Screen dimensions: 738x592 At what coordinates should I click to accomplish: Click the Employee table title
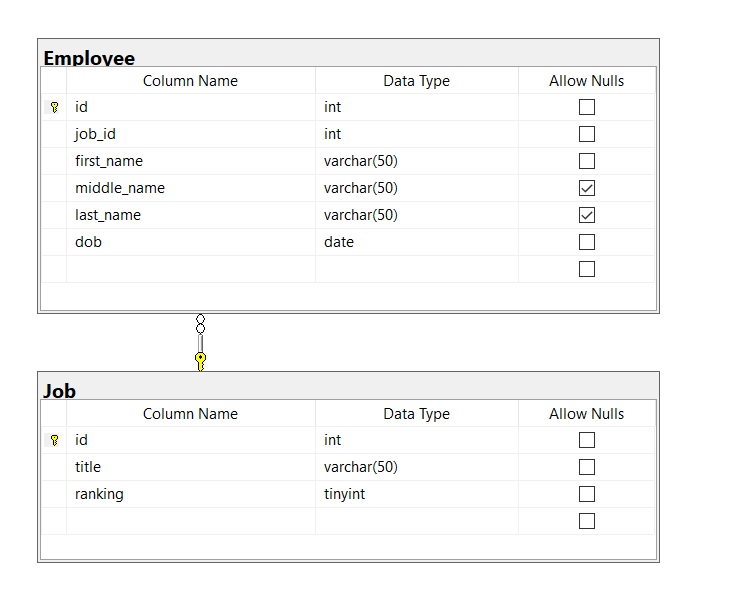[89, 58]
